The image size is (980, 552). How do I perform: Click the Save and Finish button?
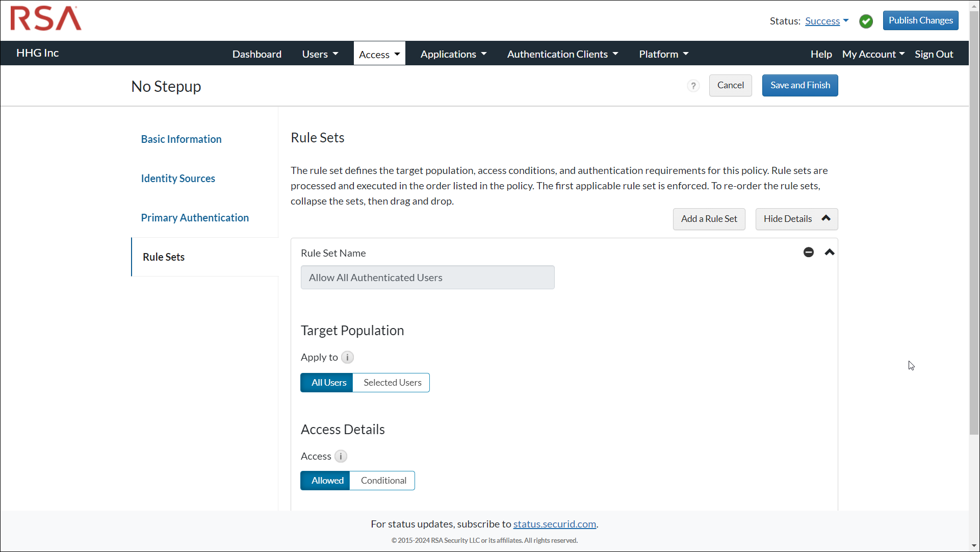coord(800,85)
